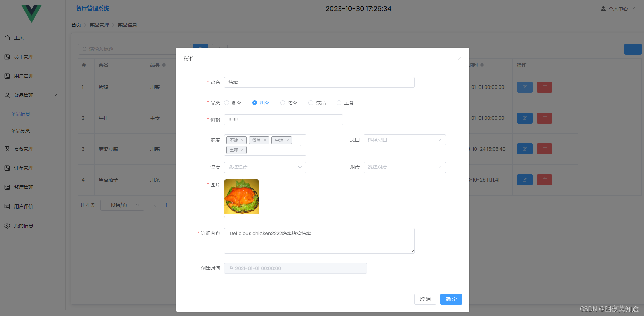The width and height of the screenshot is (644, 316).
Task: Remove the 微辣 tag from 辣度
Action: pyautogui.click(x=265, y=140)
